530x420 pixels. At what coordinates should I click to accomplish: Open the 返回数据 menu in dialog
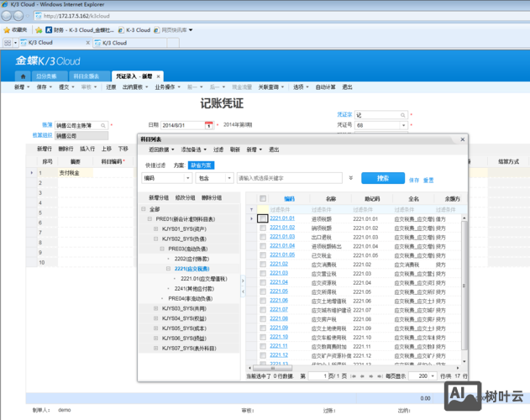coord(161,150)
